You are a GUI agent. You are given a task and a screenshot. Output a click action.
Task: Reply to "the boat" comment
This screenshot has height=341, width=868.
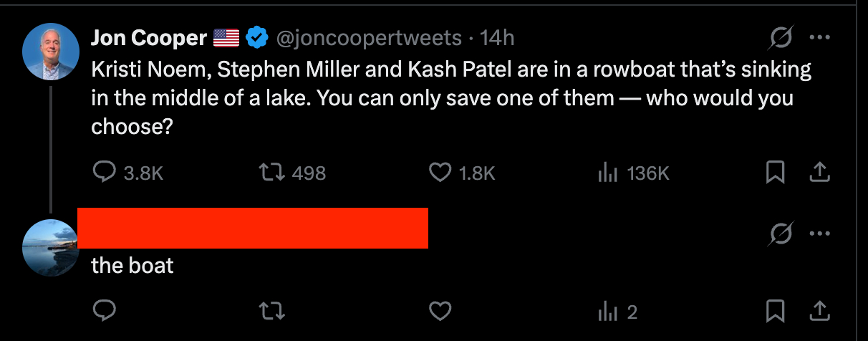106,311
